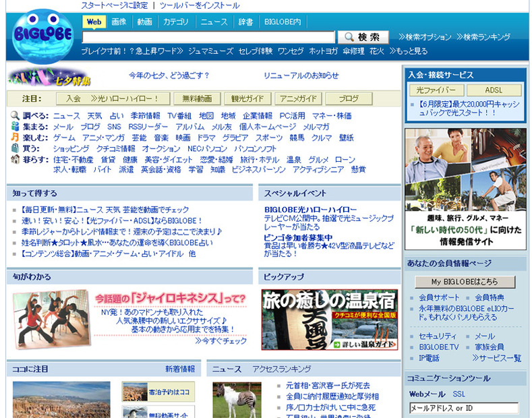Click the 50代 information site banner
The width and height of the screenshot is (532, 418).
[x=465, y=189]
